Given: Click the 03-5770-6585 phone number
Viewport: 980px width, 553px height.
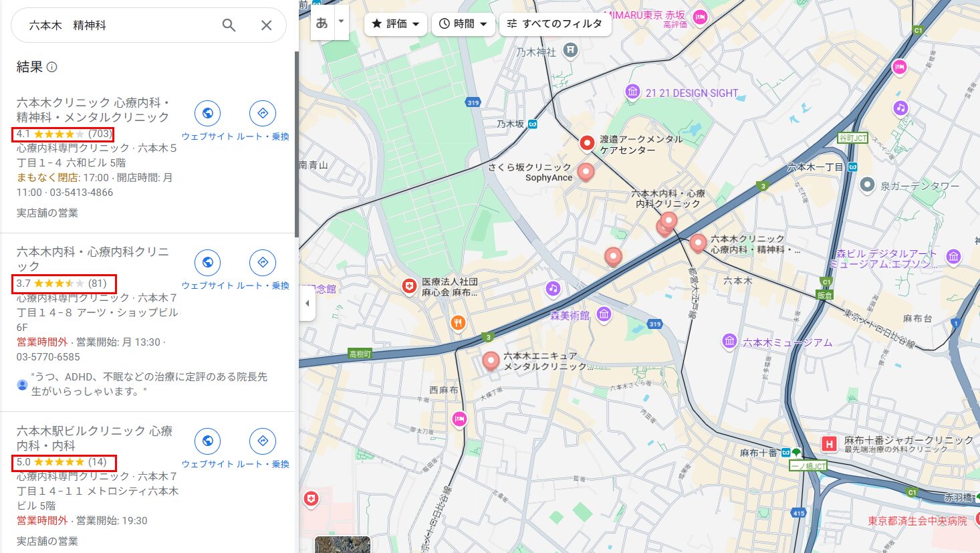Looking at the screenshot, I should coord(48,357).
